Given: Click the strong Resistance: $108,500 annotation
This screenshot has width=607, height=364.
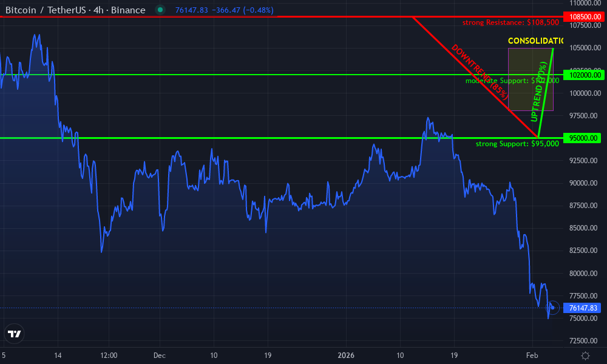Looking at the screenshot, I should tap(510, 22).
